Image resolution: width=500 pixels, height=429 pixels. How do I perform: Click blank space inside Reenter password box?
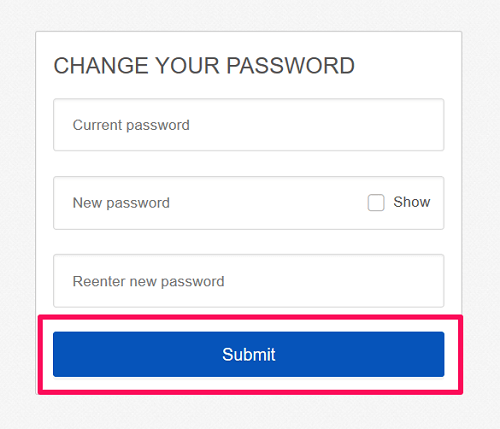(333, 281)
